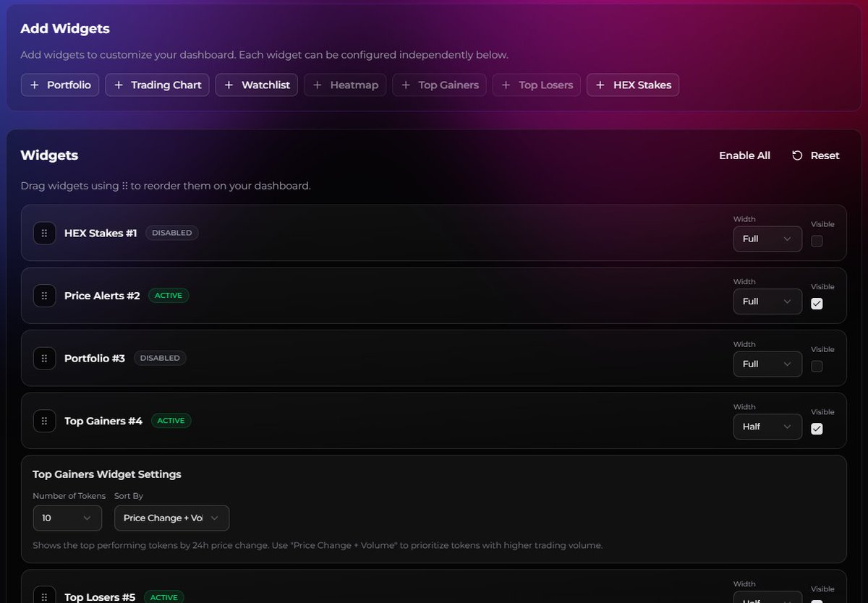Grab the drag handle for Top Gainers #4

44,421
